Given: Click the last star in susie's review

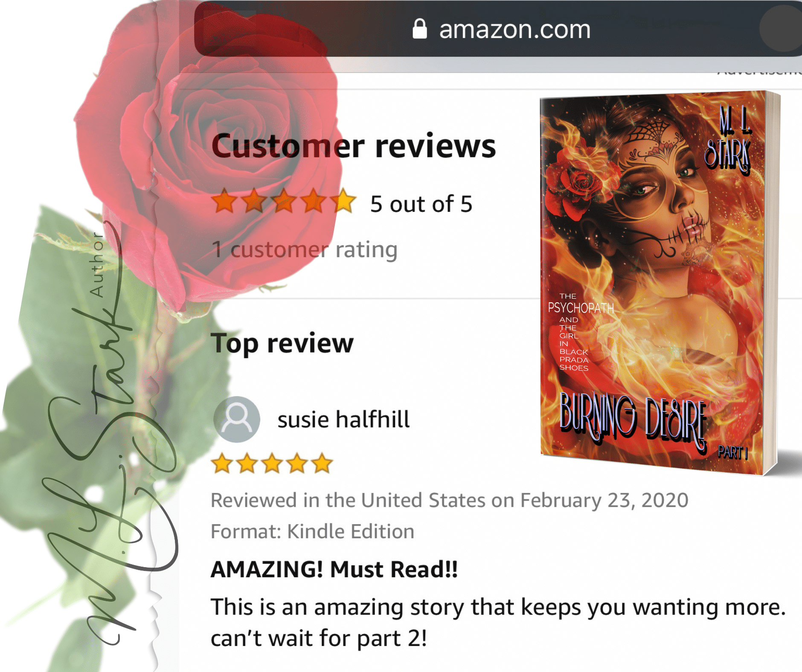Looking at the screenshot, I should pyautogui.click(x=322, y=463).
